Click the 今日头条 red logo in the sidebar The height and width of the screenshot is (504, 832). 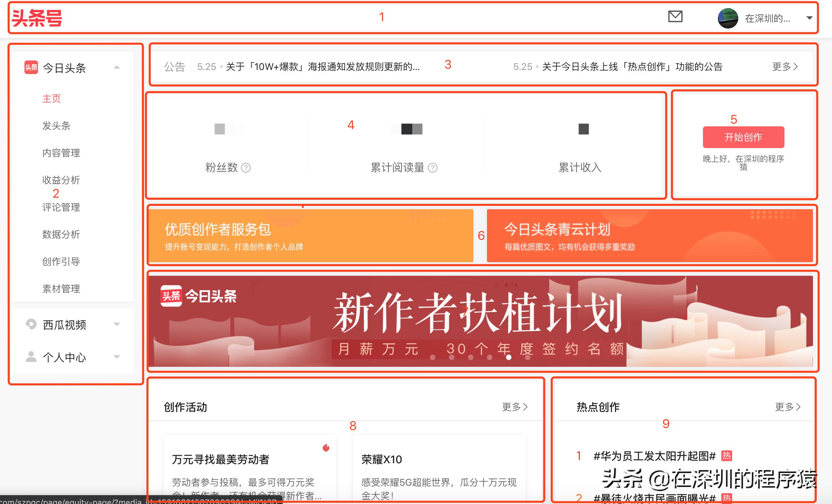[31, 67]
